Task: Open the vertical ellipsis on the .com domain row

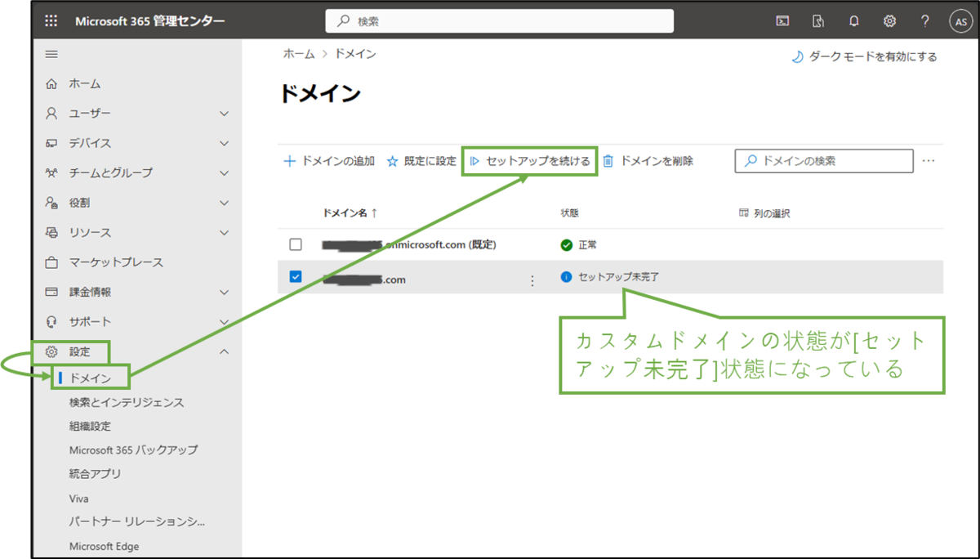Action: click(532, 279)
